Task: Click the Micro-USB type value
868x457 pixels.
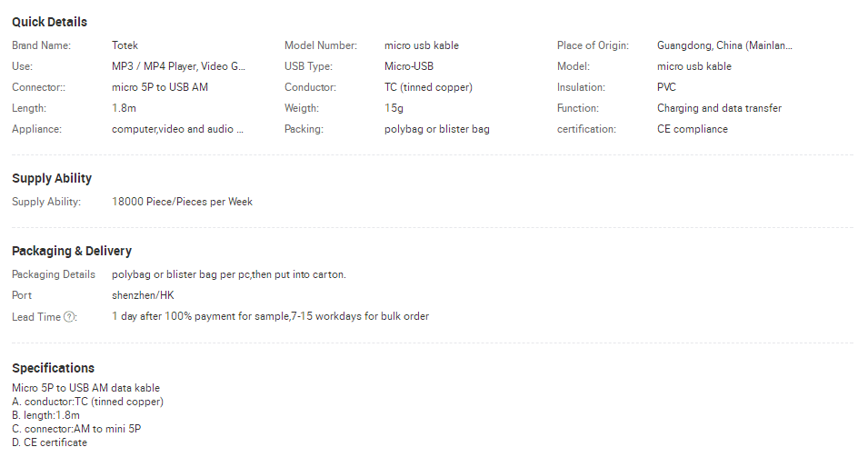Action: click(408, 66)
